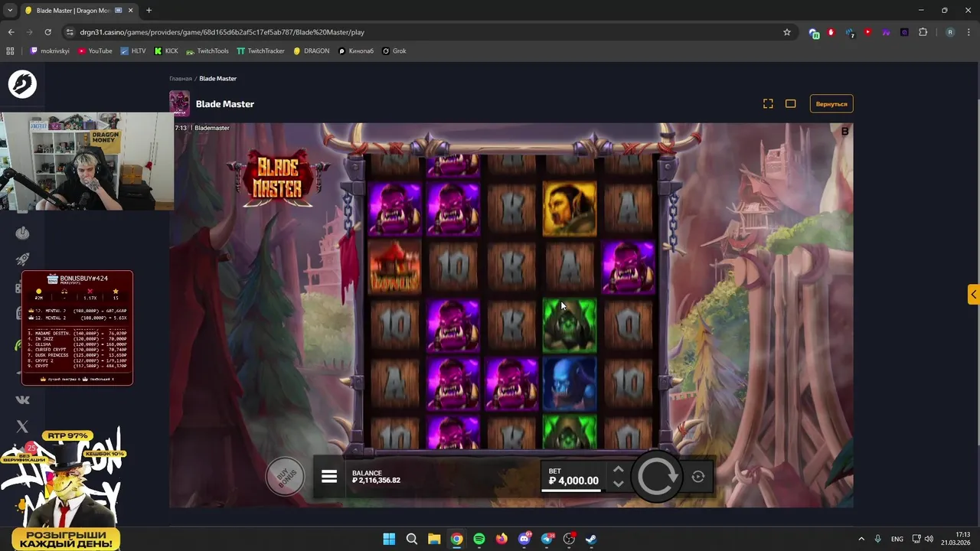The width and height of the screenshot is (980, 551).
Task: Open a new browser tab
Action: click(x=149, y=11)
